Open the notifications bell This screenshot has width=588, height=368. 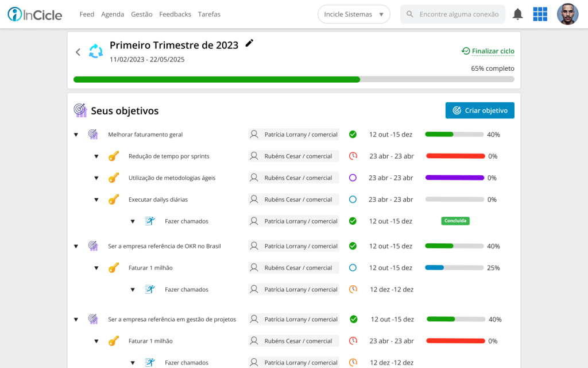[517, 13]
